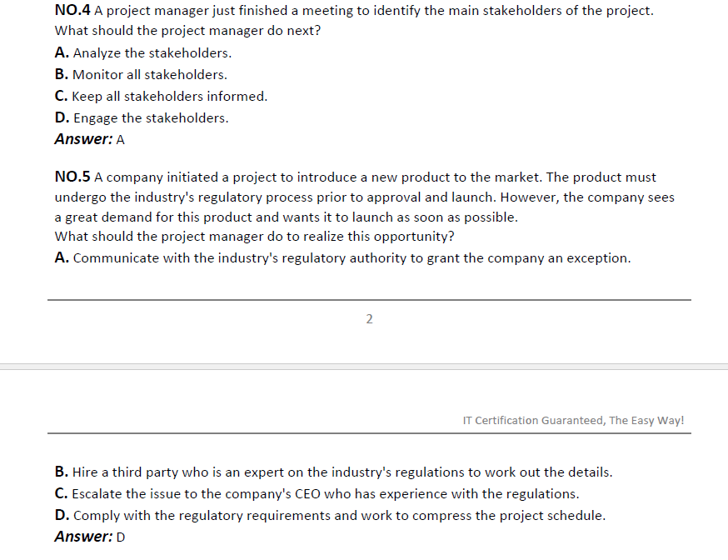
Task: Click 'What should the project manager do next?'
Action: point(187,31)
